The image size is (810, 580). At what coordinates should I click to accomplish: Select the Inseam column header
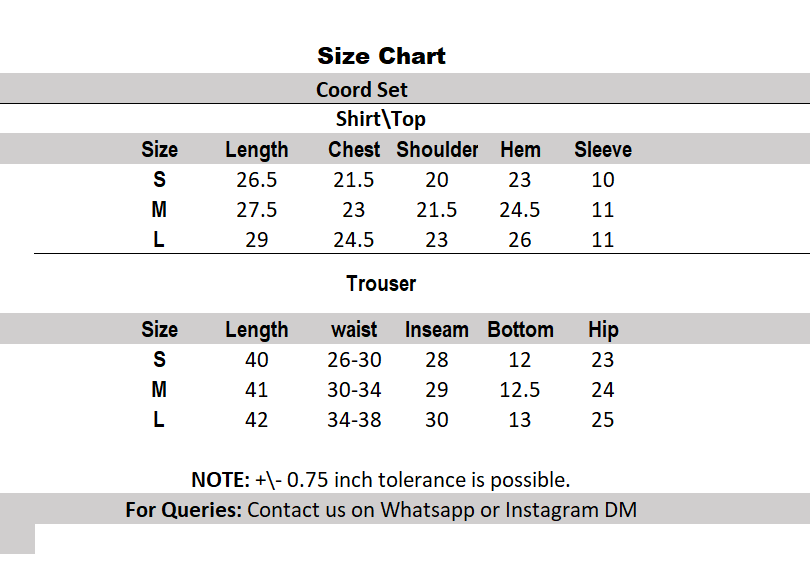point(437,330)
